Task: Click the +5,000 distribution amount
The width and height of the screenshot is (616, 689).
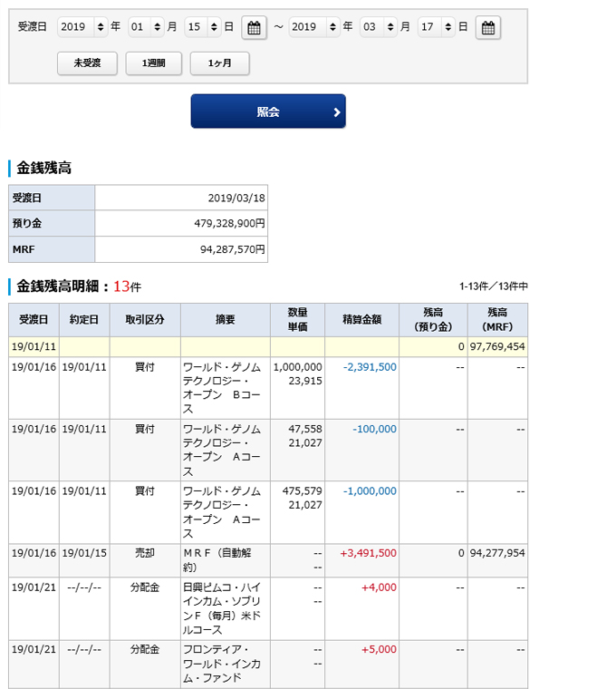Action: (x=379, y=649)
